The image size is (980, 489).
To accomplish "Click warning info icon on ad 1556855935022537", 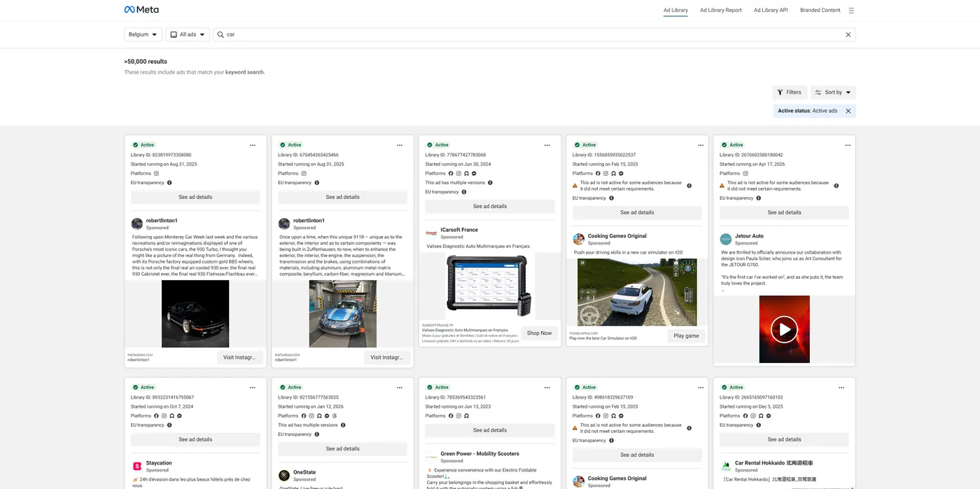I will 689,186.
